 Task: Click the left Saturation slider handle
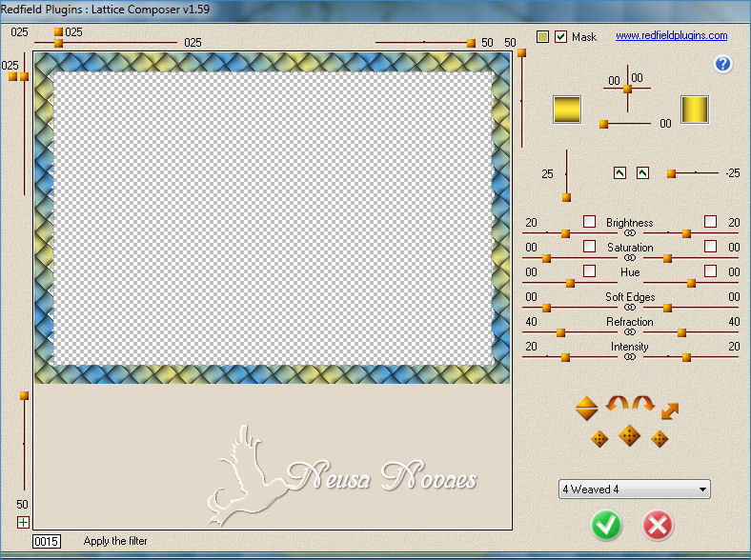click(546, 258)
